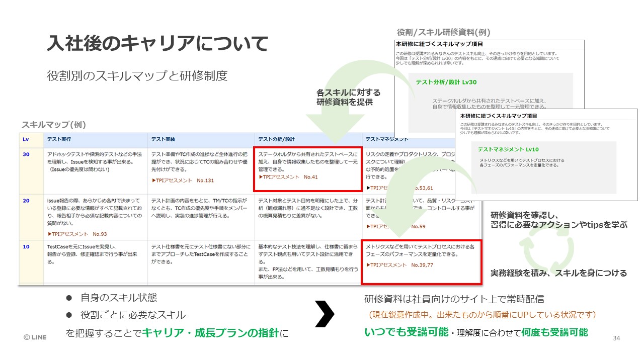Open TPIアセスメント No.39,77 link

pyautogui.click(x=399, y=265)
